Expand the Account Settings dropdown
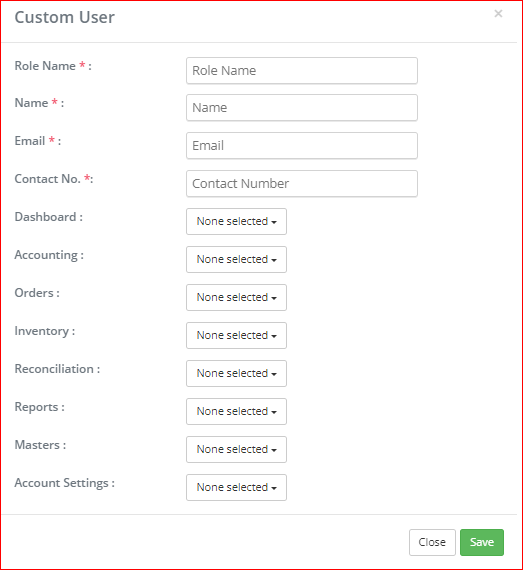Image resolution: width=523 pixels, height=570 pixels. (236, 487)
